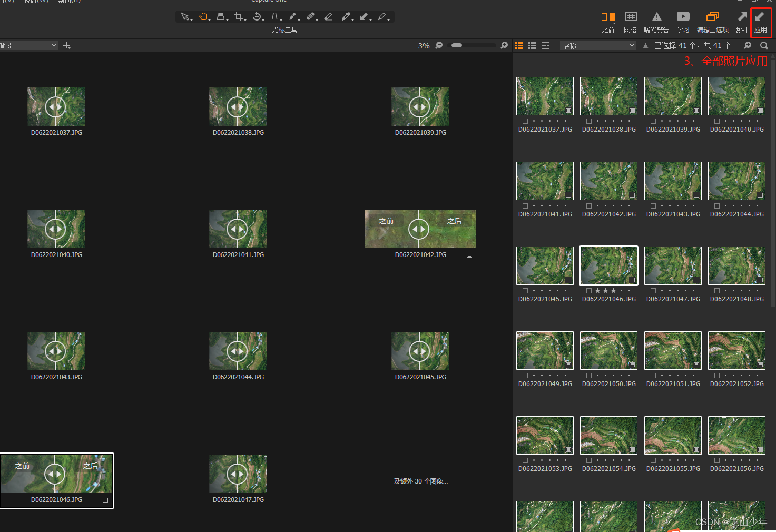Screen dimensions: 776x532
Task: Open the 名称 sort-by dropdown
Action: point(599,46)
